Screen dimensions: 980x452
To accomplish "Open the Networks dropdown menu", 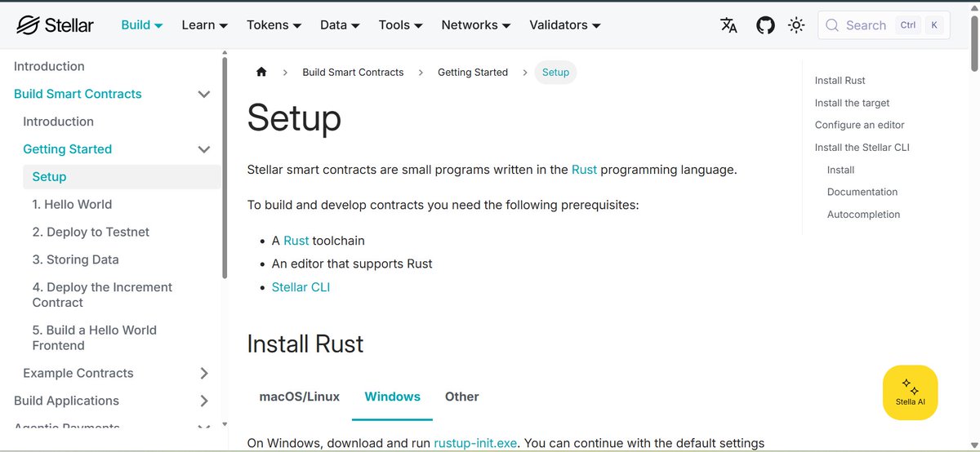I will (476, 25).
